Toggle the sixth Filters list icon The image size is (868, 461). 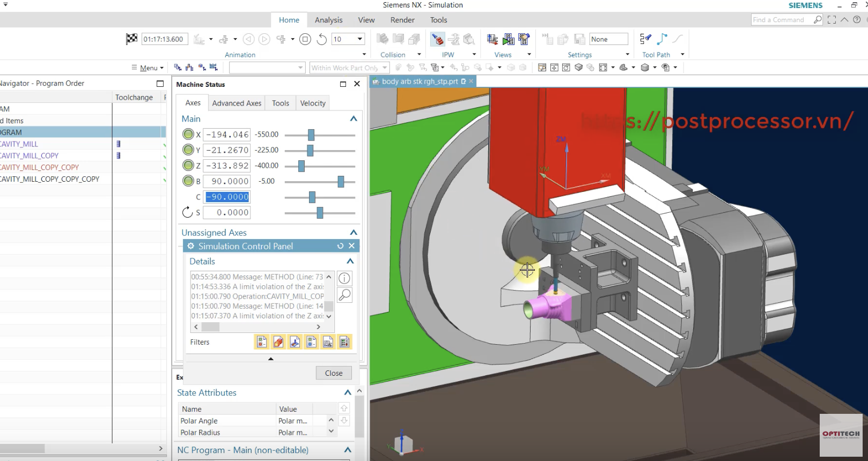pos(344,342)
